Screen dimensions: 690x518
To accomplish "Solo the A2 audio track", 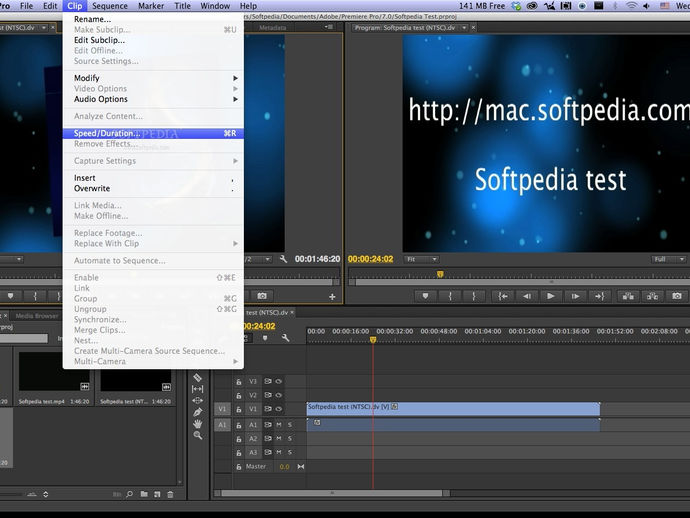I will click(x=290, y=439).
